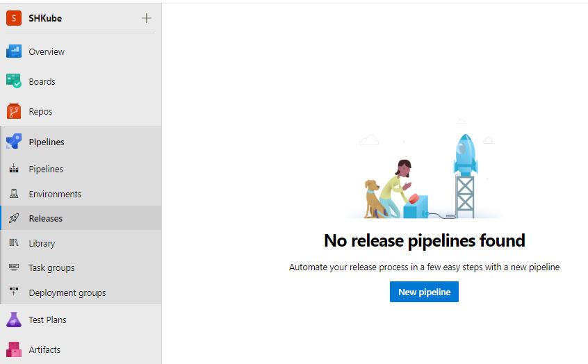The image size is (588, 364).
Task: Click the SHKube project avatar icon
Action: 13,18
